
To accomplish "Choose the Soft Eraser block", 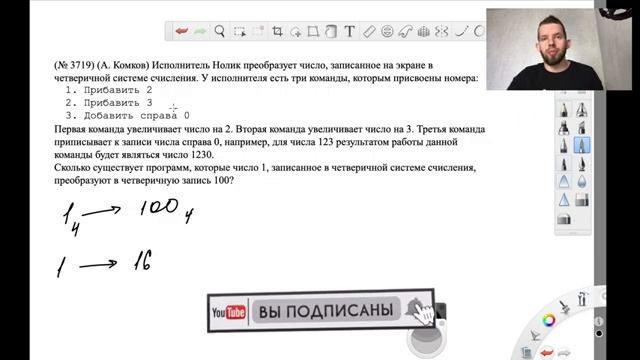I will click(564, 219).
